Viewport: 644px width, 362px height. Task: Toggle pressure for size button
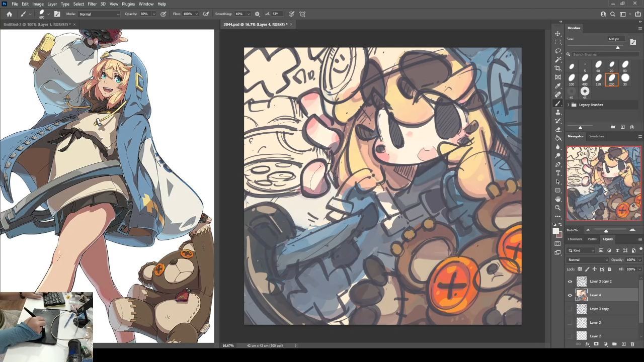pyautogui.click(x=291, y=14)
